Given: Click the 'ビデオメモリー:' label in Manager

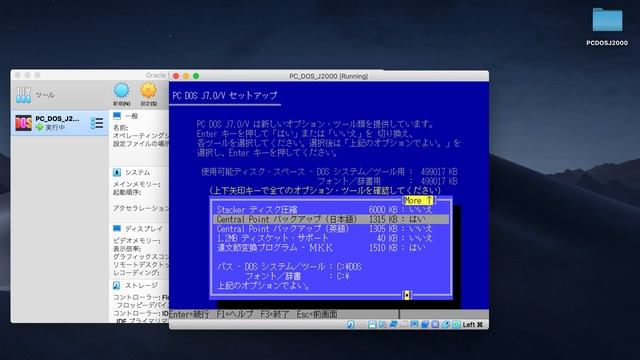Looking at the screenshot, I should point(137,241).
